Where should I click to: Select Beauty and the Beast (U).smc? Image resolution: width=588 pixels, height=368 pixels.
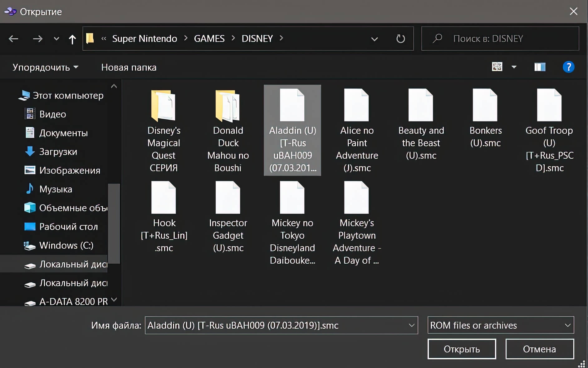[421, 124]
